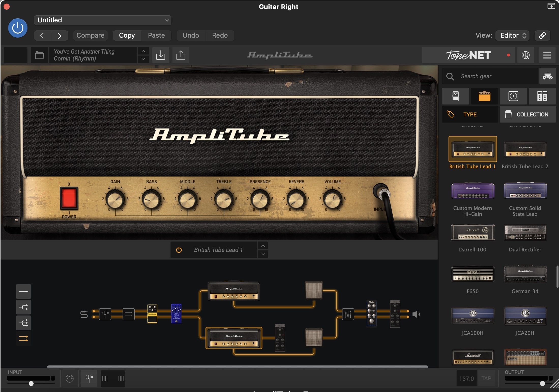Click the tuner block in signal chain
This screenshot has width=559, height=392.
coord(105,314)
